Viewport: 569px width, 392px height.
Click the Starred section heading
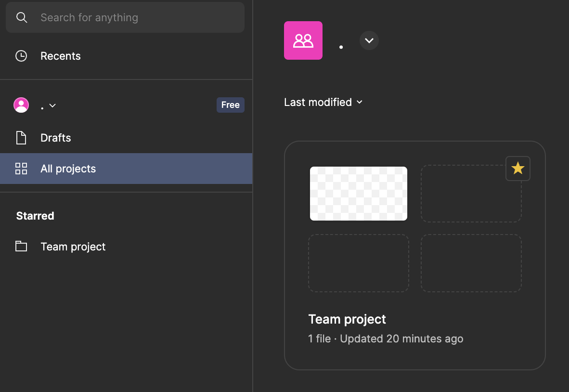click(35, 216)
